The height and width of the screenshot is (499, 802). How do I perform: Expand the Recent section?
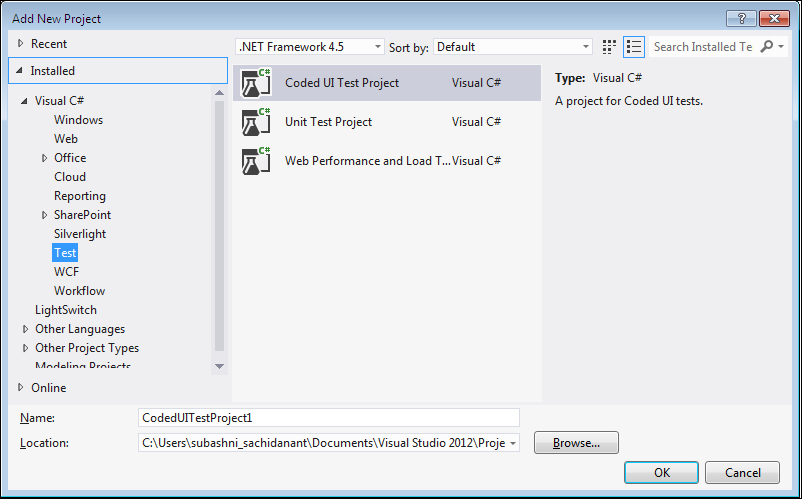click(x=21, y=43)
